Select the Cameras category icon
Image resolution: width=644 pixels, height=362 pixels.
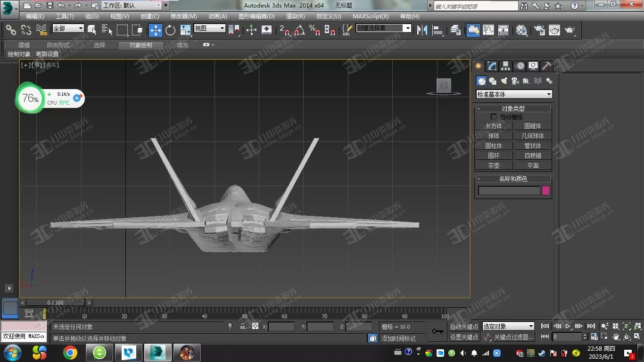tap(515, 81)
